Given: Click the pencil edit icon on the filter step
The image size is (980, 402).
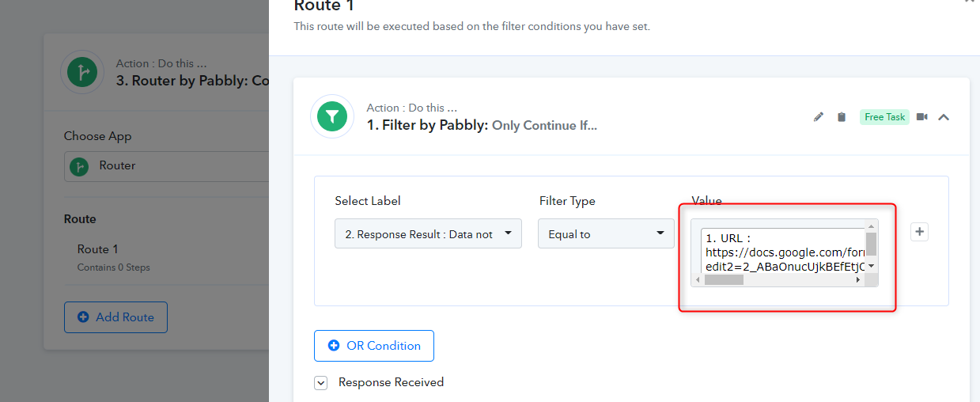Looking at the screenshot, I should [x=819, y=117].
